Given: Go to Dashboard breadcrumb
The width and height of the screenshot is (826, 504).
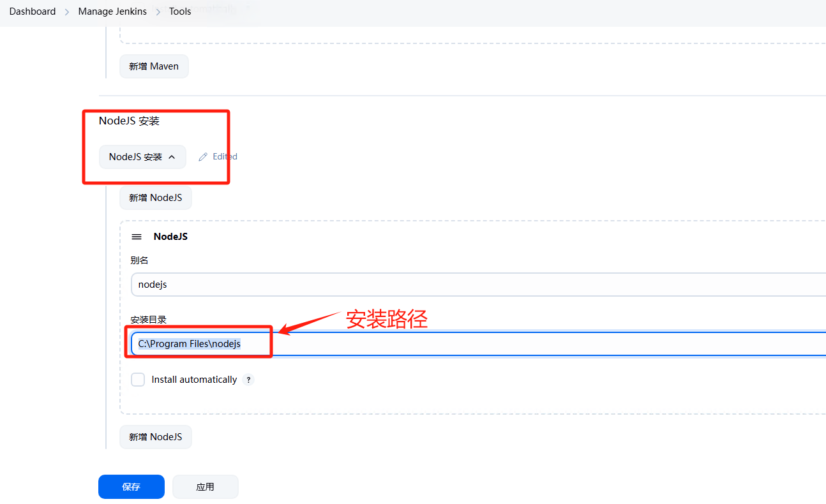Looking at the screenshot, I should [x=33, y=11].
